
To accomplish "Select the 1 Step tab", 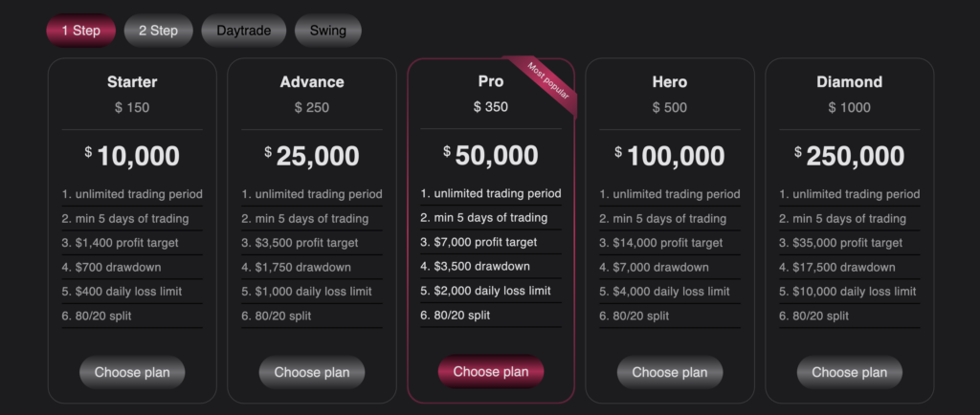I will coord(81,31).
